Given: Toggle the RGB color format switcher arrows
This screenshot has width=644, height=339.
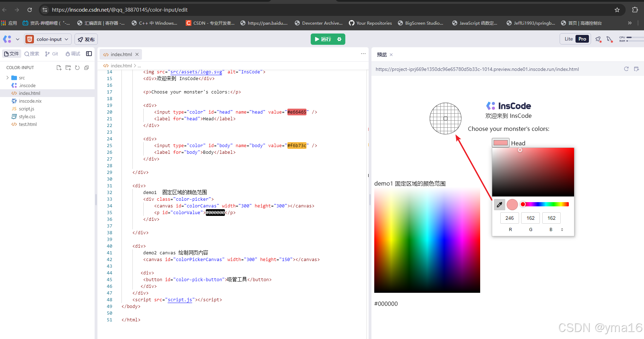Looking at the screenshot, I should (x=562, y=230).
